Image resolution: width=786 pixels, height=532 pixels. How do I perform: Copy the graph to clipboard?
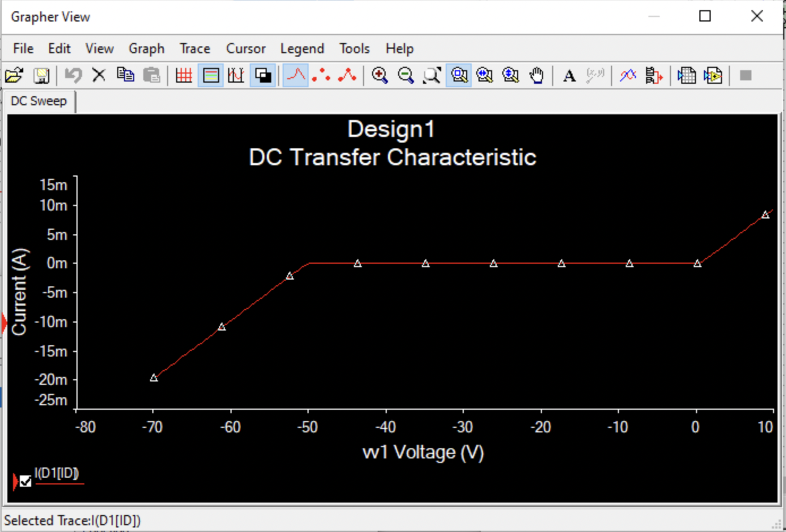tap(126, 74)
